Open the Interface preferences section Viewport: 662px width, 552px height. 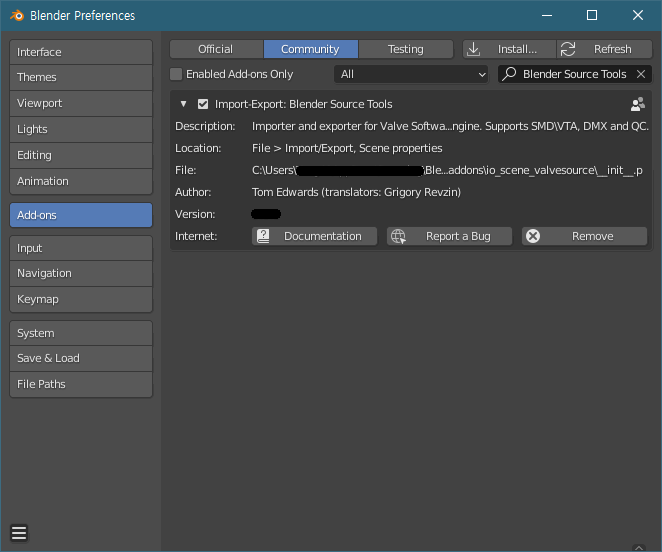(x=81, y=52)
